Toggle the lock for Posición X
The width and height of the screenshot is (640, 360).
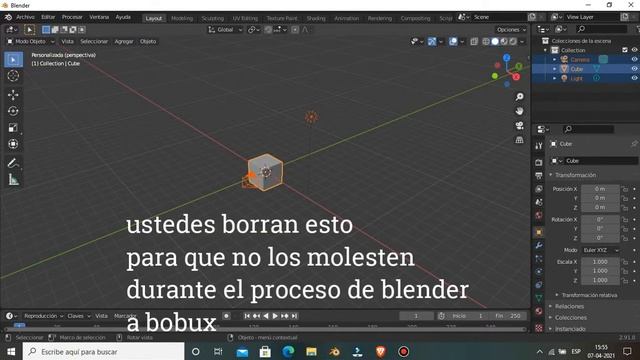tap(624, 189)
